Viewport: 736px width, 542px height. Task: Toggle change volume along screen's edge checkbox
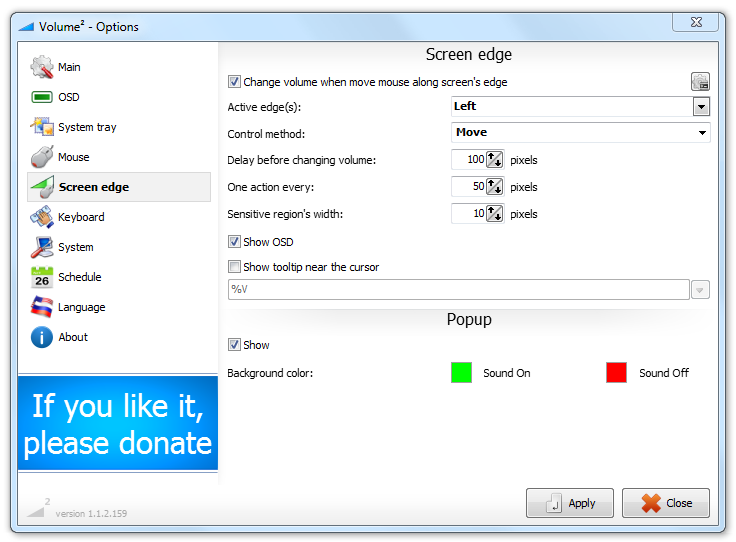coord(234,82)
